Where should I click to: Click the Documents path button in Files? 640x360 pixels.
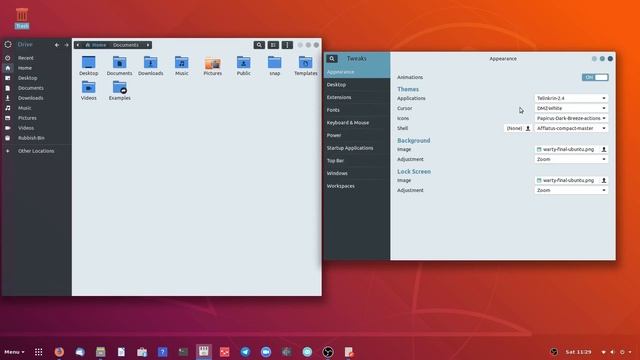pos(126,45)
